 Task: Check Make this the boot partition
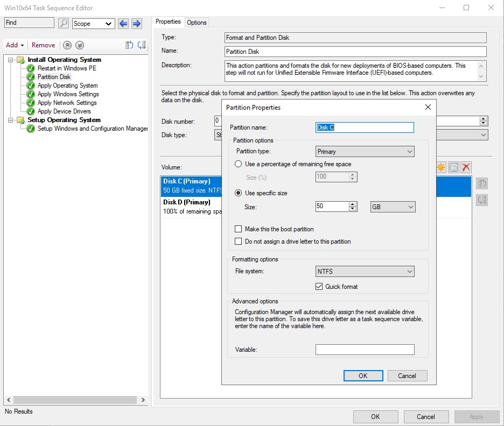pyautogui.click(x=238, y=229)
